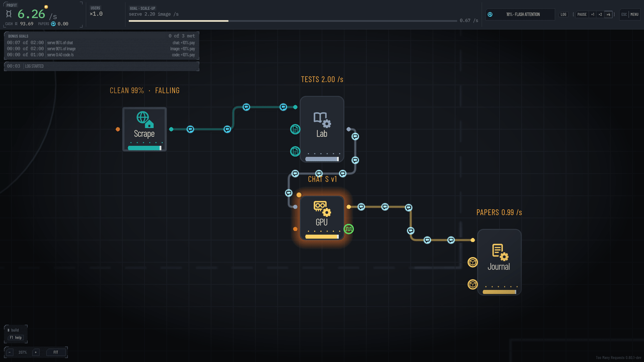Set game speed to ×1
This screenshot has width=644, height=362.
tap(593, 15)
